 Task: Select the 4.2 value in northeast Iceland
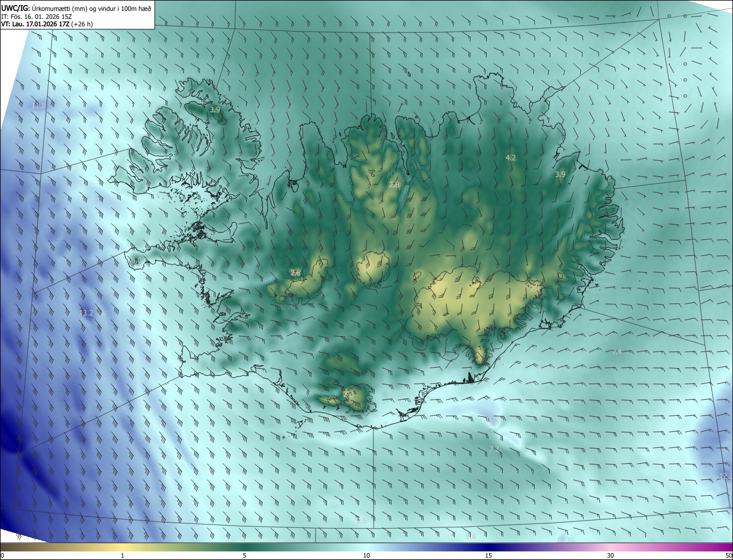[510, 157]
